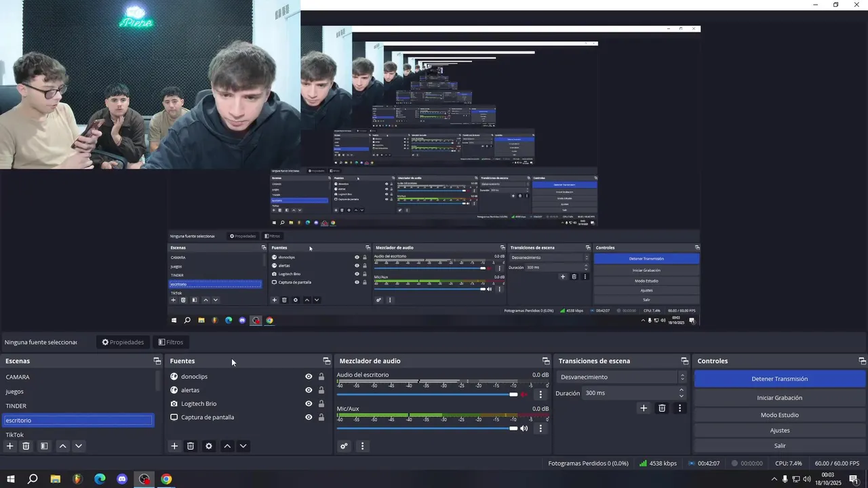This screenshot has height=488, width=868.
Task: Unlock the donoclips source
Action: click(x=321, y=377)
